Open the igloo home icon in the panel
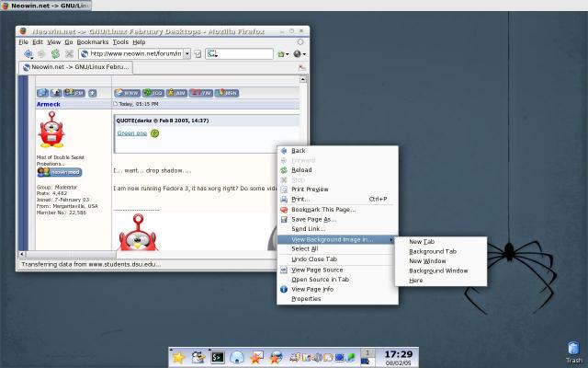The image size is (588, 368). [x=237, y=358]
